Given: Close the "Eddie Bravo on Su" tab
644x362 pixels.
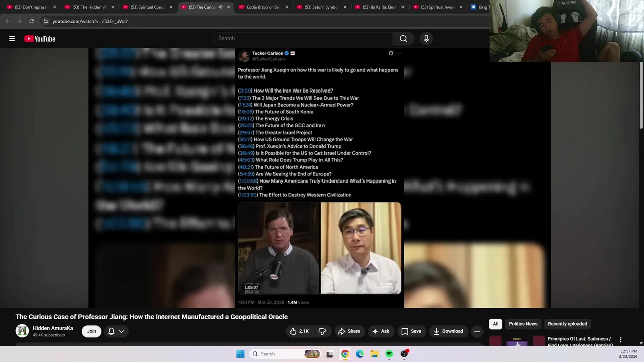Looking at the screenshot, I should (287, 7).
